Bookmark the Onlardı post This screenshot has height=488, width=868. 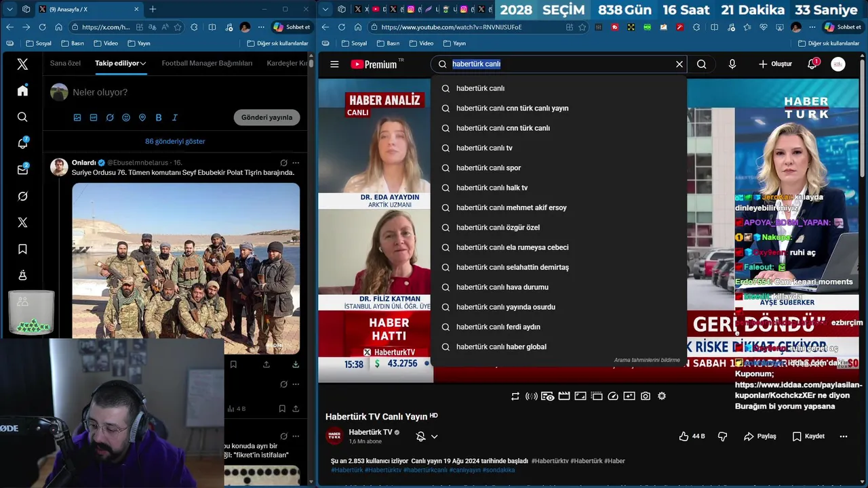[x=233, y=364]
